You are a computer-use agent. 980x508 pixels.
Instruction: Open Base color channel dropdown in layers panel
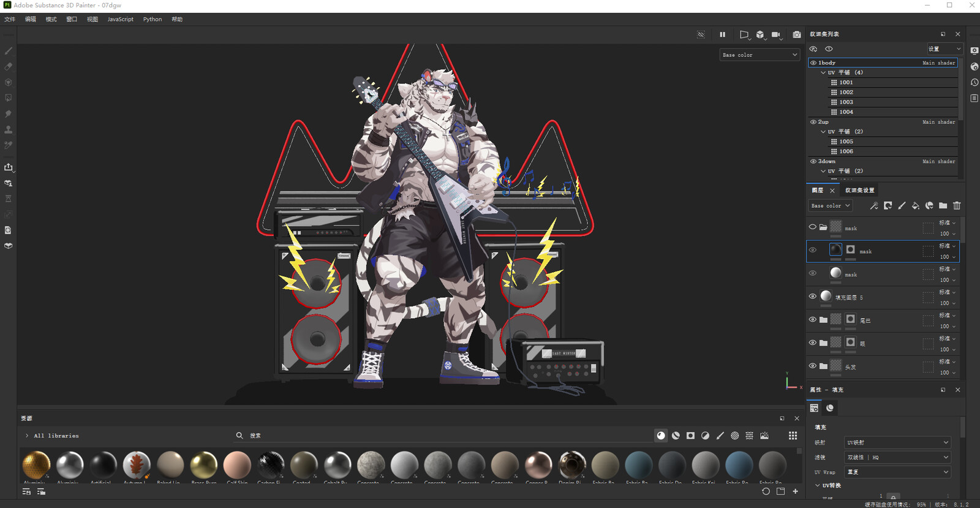831,206
